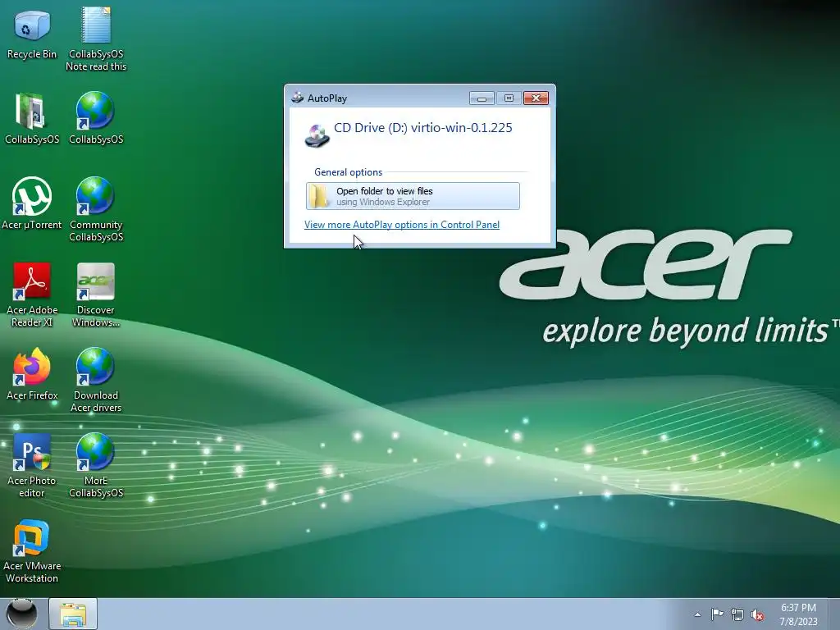Open the clock showing 6:37 PM
The image size is (840, 630).
(798, 614)
